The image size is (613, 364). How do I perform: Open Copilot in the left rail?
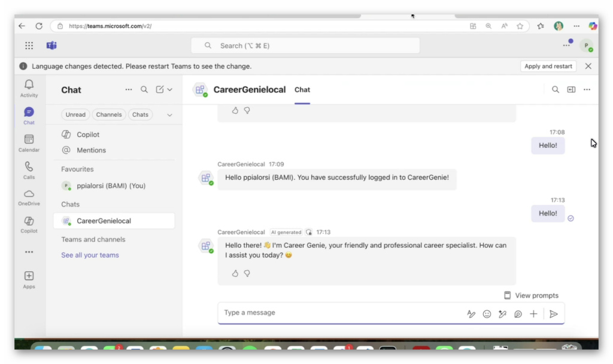pos(29,225)
